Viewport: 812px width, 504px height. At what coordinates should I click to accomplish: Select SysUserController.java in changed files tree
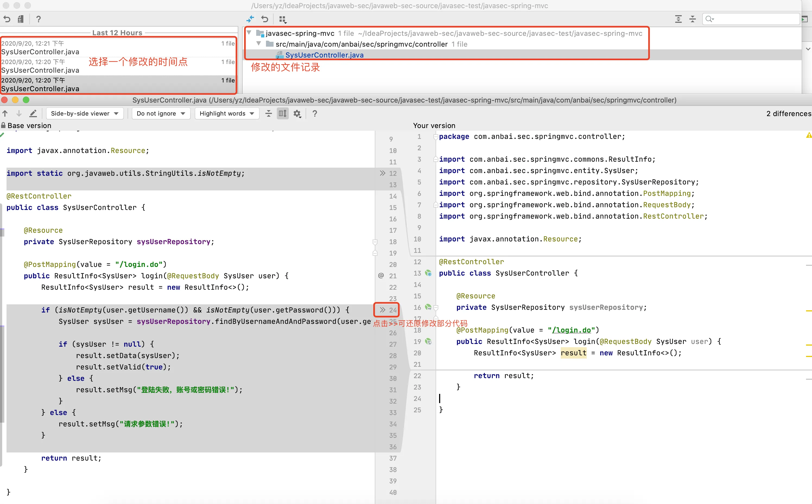pyautogui.click(x=324, y=55)
